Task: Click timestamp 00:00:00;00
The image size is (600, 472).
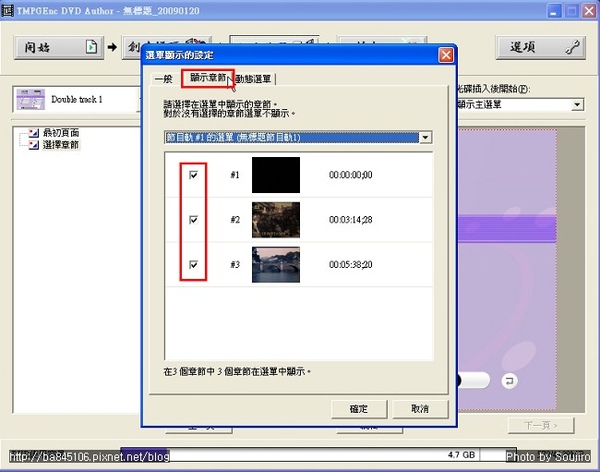Action: pyautogui.click(x=351, y=175)
